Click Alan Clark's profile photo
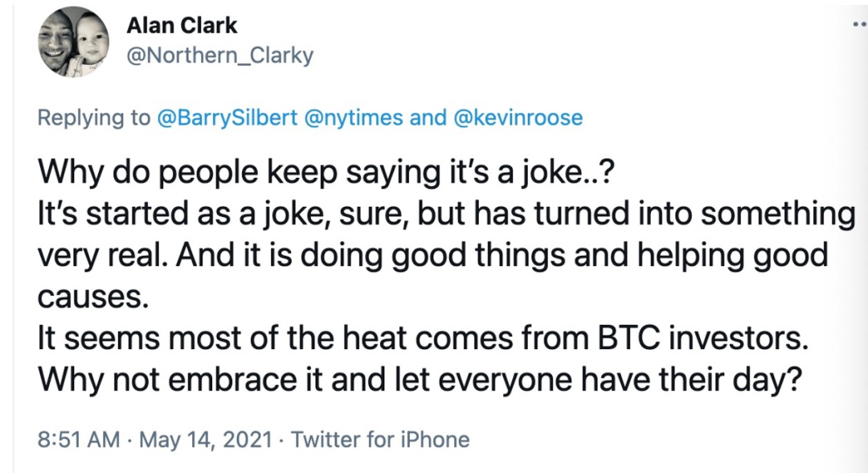Screen dimensions: 868x473 (74, 42)
